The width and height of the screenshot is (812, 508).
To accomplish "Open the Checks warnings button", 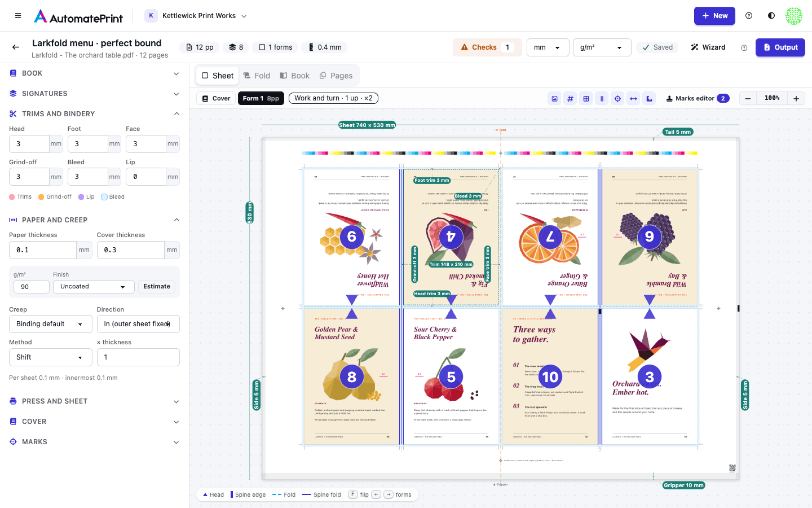I will pyautogui.click(x=487, y=47).
